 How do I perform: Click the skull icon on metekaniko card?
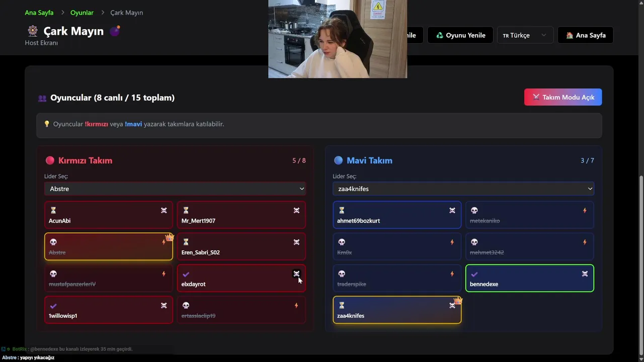(x=474, y=210)
